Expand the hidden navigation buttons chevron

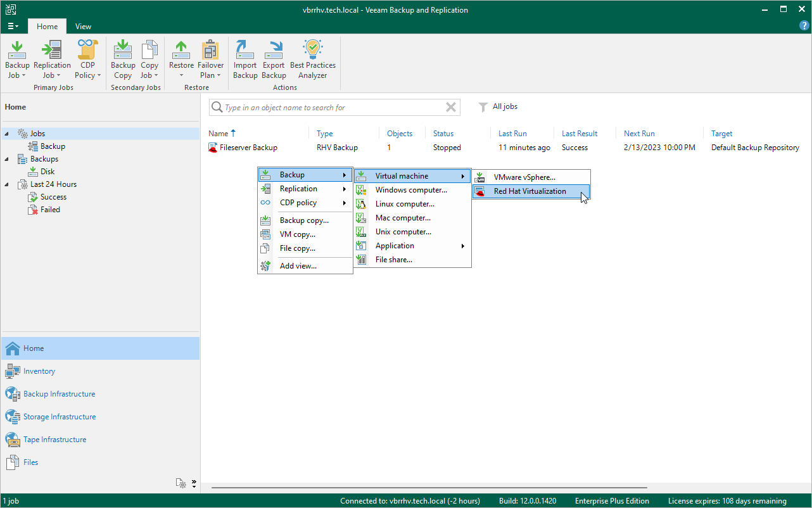(194, 483)
